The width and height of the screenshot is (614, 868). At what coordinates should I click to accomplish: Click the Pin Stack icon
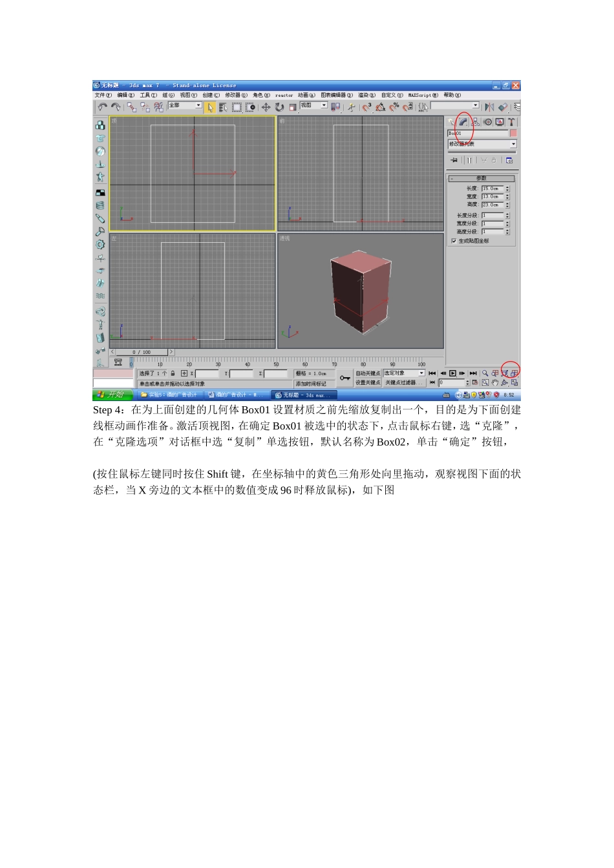pyautogui.click(x=454, y=160)
